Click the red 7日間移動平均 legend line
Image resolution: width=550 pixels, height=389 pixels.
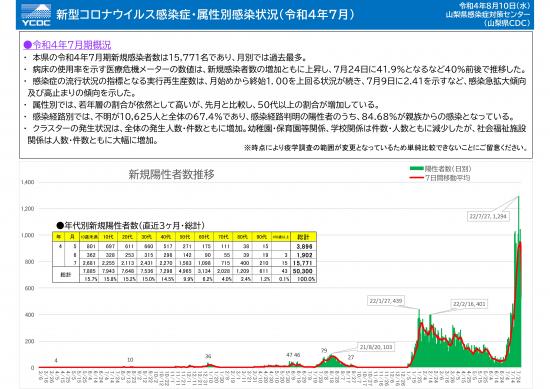[x=417, y=178]
